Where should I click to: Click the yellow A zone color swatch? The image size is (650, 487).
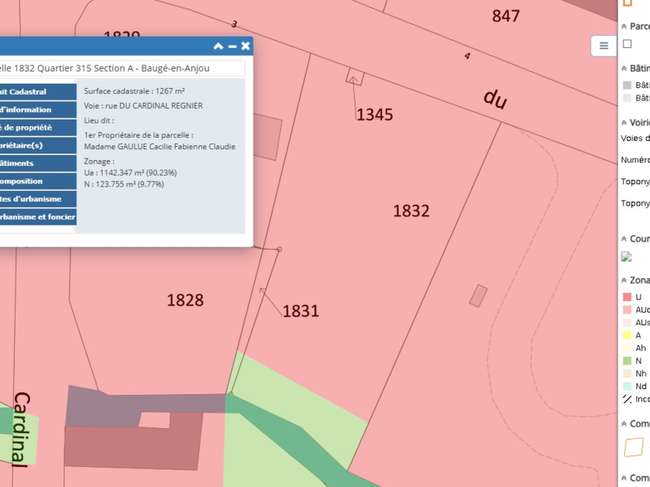pyautogui.click(x=627, y=335)
